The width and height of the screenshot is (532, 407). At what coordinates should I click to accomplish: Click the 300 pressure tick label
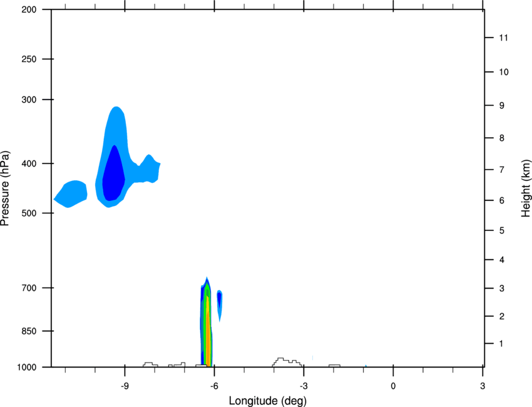pyautogui.click(x=29, y=100)
